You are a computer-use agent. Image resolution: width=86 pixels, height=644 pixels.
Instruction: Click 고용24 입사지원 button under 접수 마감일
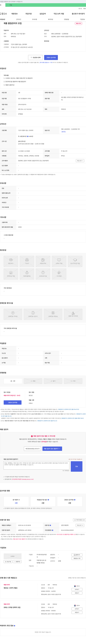(x=13, y=402)
